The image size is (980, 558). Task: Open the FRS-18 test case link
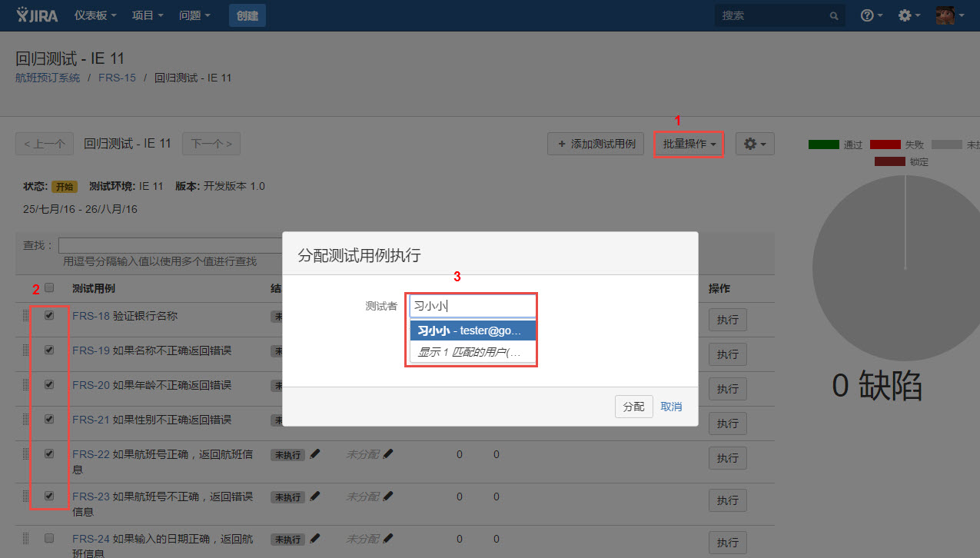[x=91, y=316]
